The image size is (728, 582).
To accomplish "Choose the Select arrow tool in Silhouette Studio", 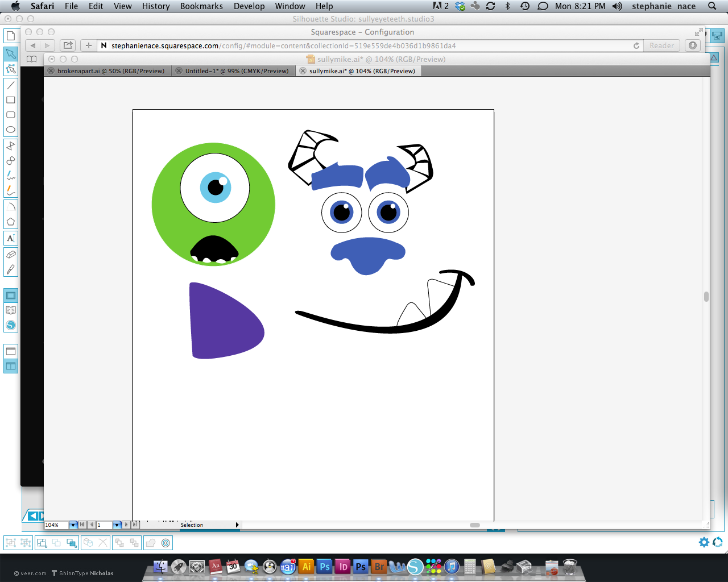I will [11, 54].
